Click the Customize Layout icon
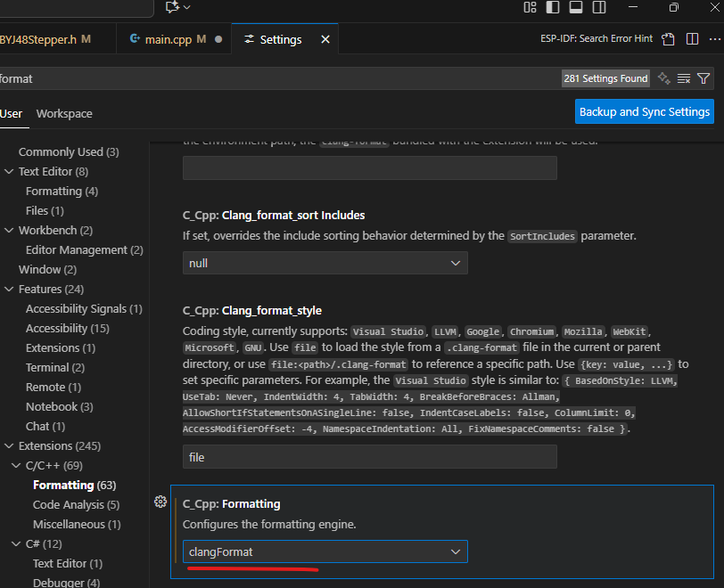The width and height of the screenshot is (724, 588). pos(531,7)
